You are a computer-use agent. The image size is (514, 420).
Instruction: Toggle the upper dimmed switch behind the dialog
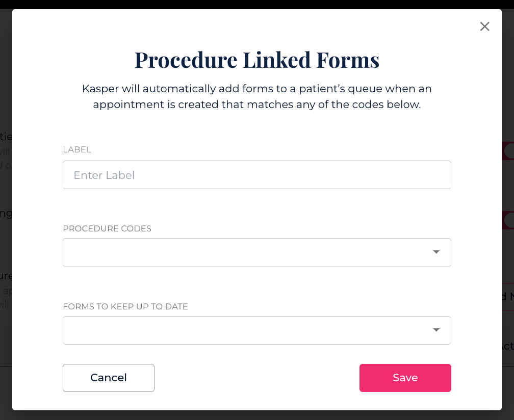(x=508, y=151)
